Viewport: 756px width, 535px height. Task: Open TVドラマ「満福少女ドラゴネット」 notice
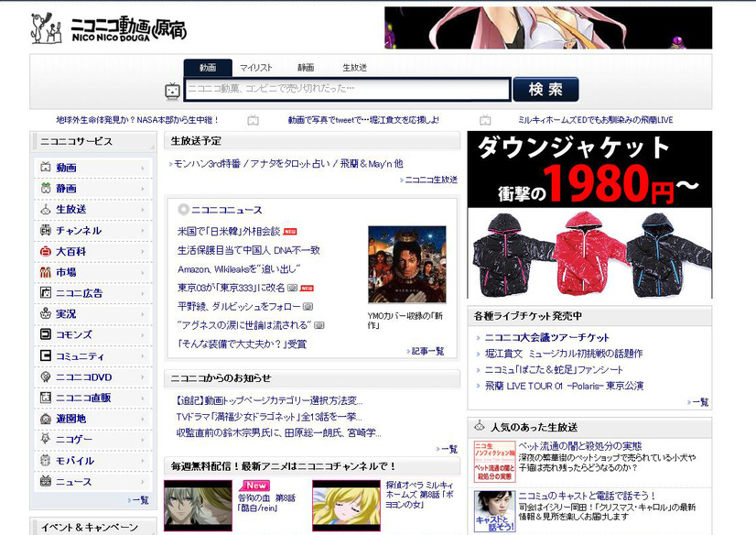[x=269, y=416]
